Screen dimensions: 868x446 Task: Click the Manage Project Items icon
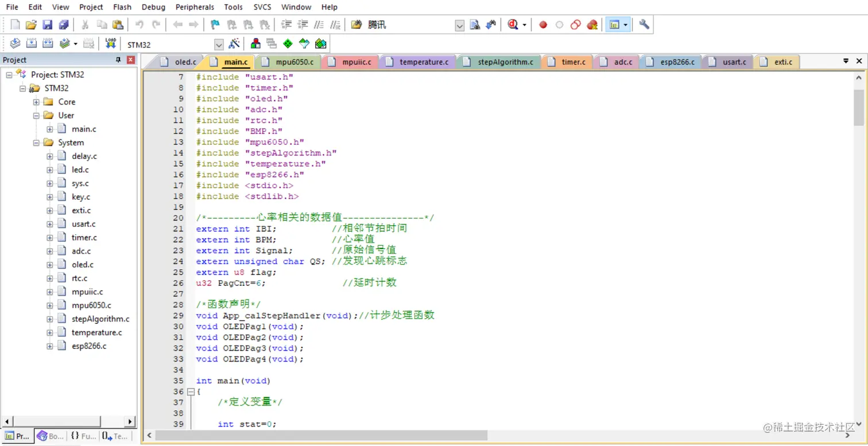tap(255, 44)
